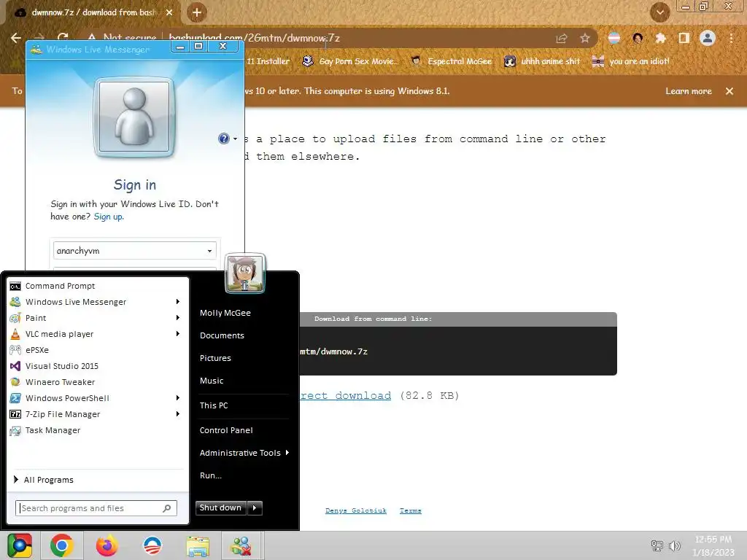Open the Shut down options arrow
The height and width of the screenshot is (560, 747).
point(255,507)
